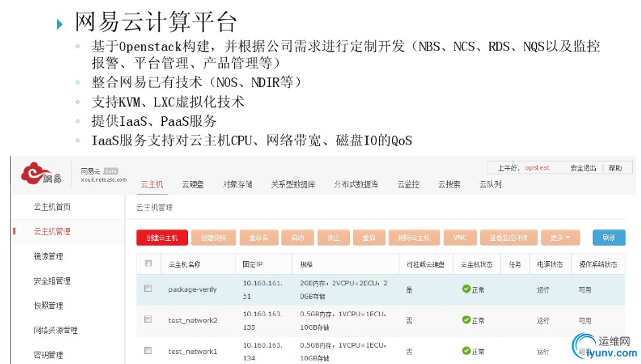Click the 可用 OS state for test_network2

(584, 321)
